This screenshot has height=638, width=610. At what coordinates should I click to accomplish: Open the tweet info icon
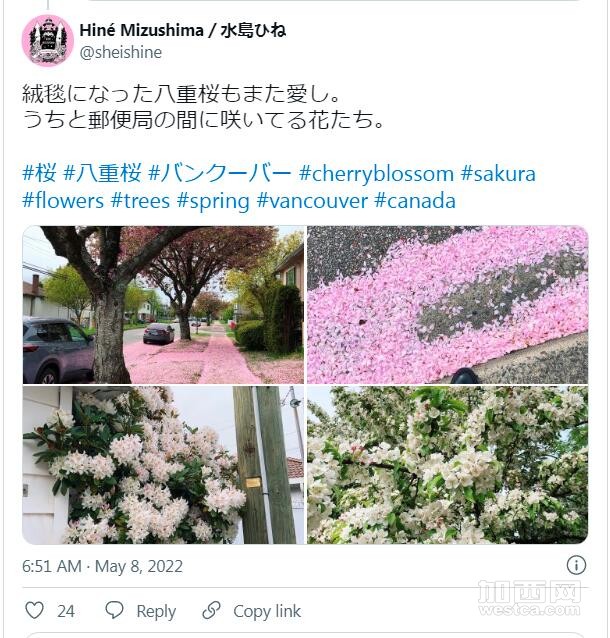576,565
